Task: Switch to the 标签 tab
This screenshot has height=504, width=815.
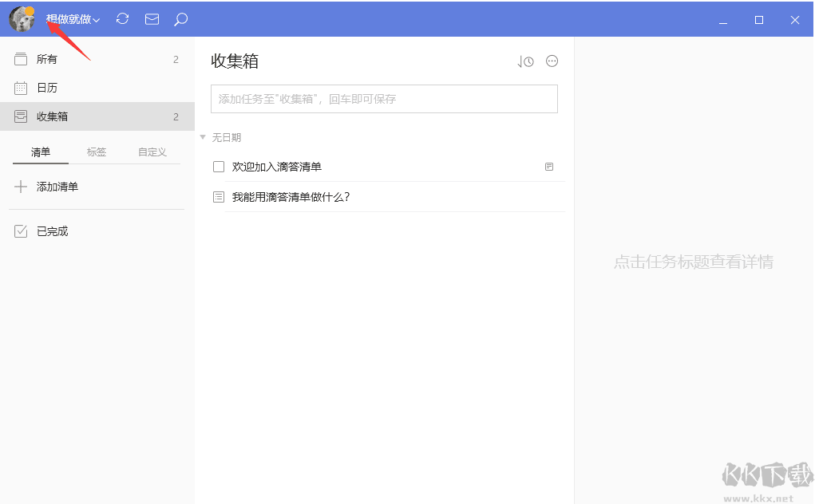Action: 96,151
